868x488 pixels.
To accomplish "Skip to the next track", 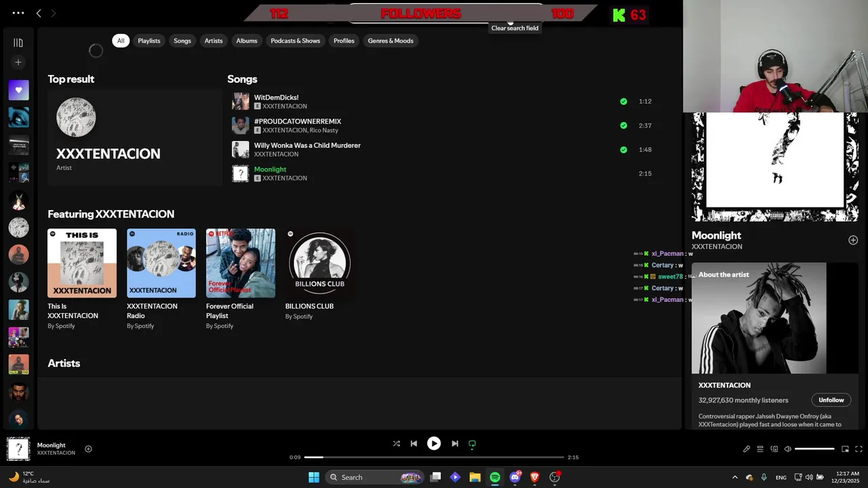I will click(x=455, y=443).
